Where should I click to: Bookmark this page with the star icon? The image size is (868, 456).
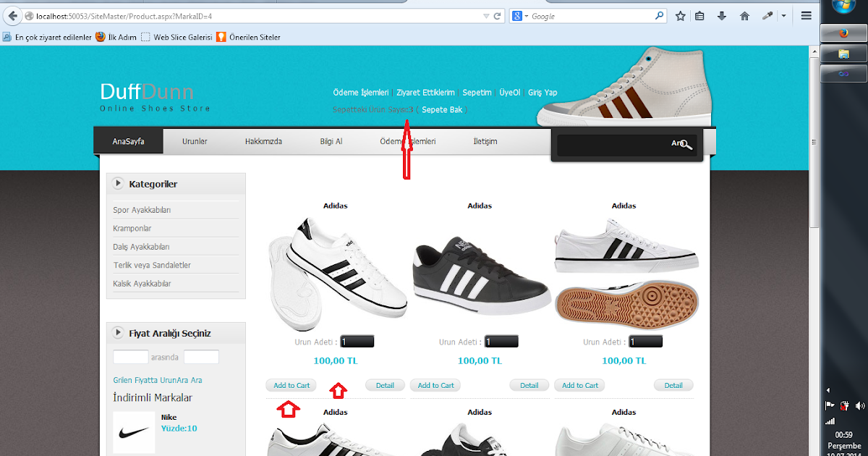click(x=681, y=16)
